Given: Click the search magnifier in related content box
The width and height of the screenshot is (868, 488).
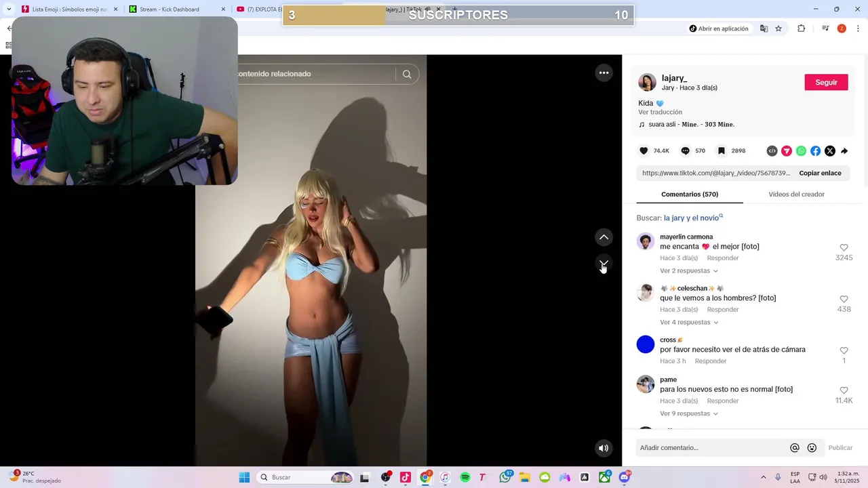Looking at the screenshot, I should click(407, 74).
